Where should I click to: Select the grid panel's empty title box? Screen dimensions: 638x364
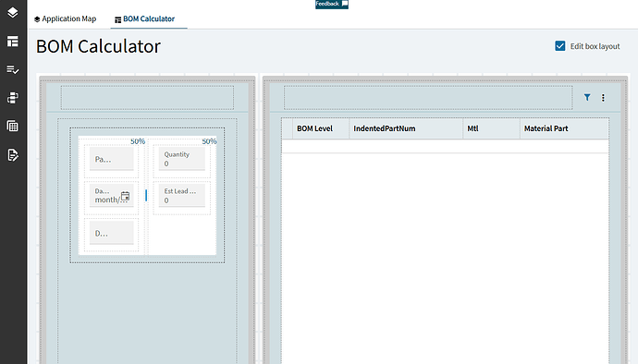(x=428, y=98)
